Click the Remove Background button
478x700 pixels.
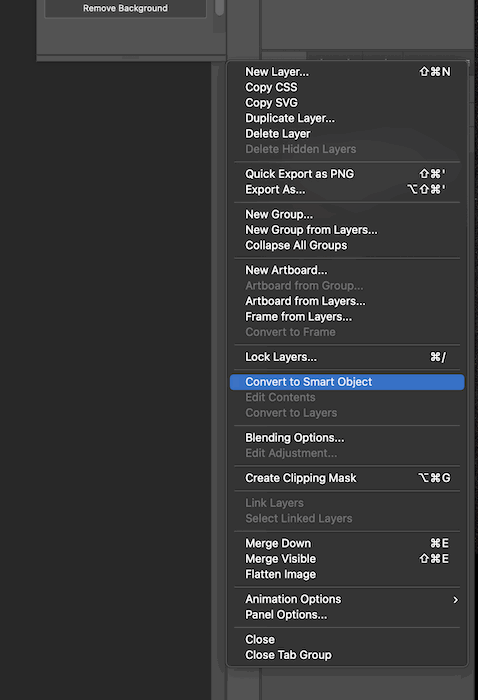point(125,8)
